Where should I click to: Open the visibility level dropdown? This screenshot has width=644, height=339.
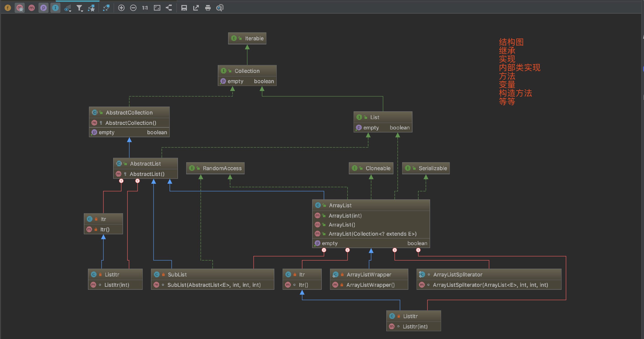pyautogui.click(x=68, y=8)
